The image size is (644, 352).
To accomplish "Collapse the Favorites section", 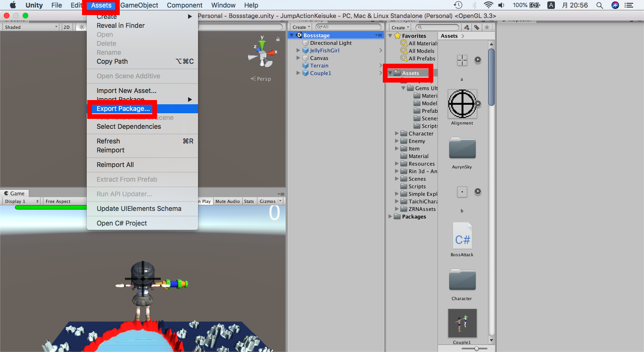I will (390, 36).
